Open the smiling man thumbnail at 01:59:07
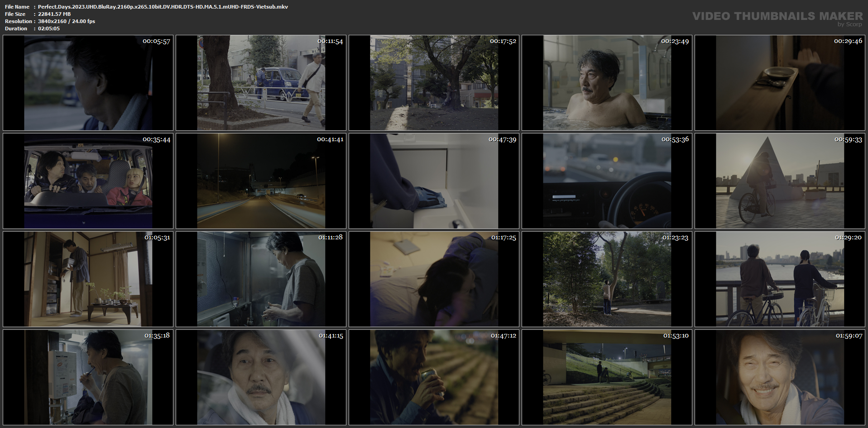This screenshot has width=868, height=428. pos(780,377)
